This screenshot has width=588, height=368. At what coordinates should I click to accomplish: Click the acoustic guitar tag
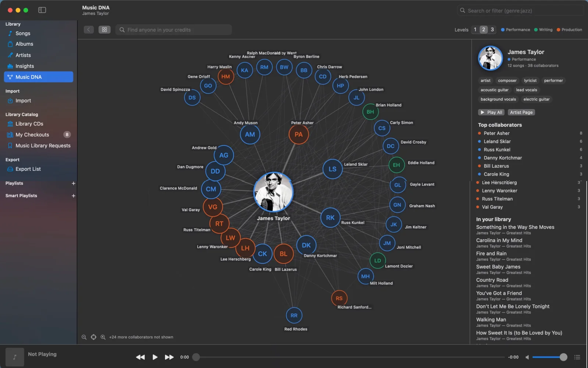pos(494,90)
